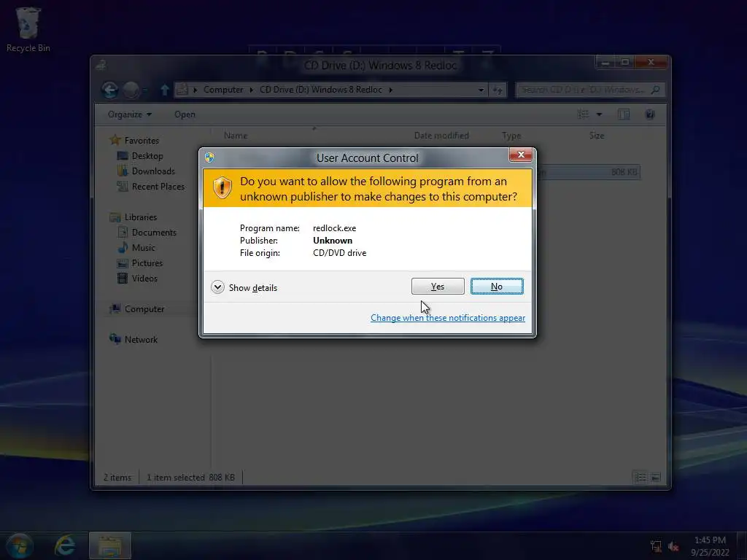Launch Internet Explorer from taskbar

65,545
